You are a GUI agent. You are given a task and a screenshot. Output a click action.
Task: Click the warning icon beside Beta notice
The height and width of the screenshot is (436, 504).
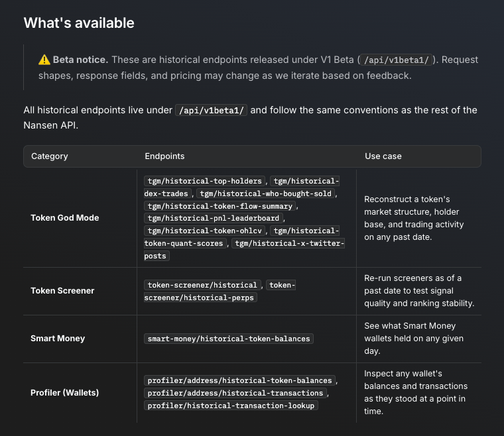tap(44, 60)
